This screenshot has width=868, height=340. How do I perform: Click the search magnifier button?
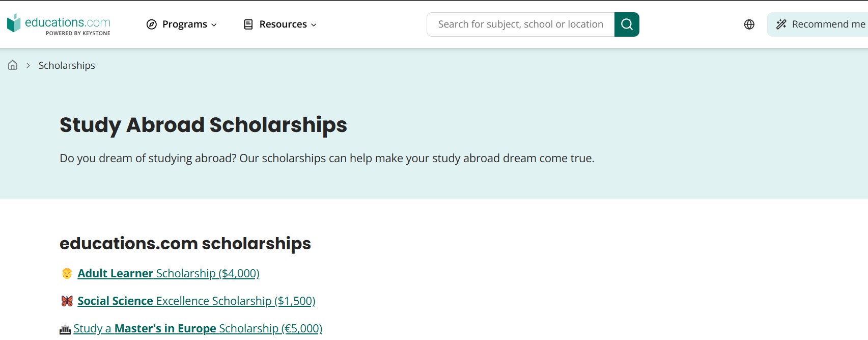[626, 24]
